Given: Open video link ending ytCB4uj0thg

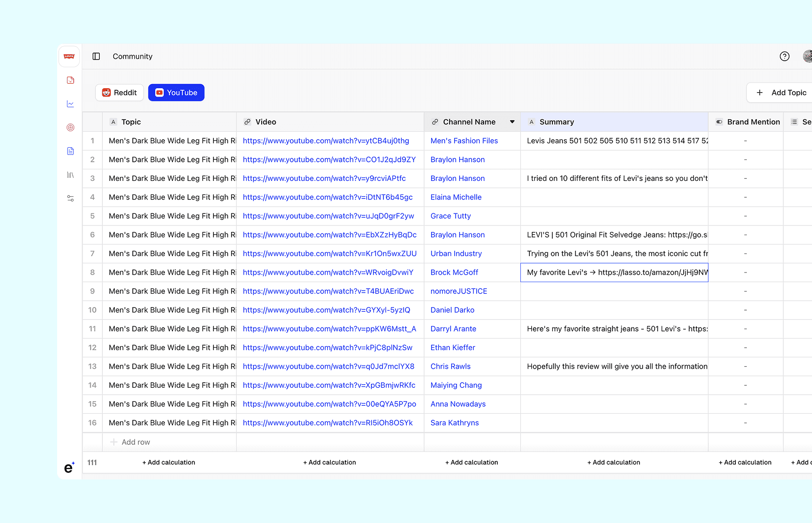Looking at the screenshot, I should click(326, 141).
